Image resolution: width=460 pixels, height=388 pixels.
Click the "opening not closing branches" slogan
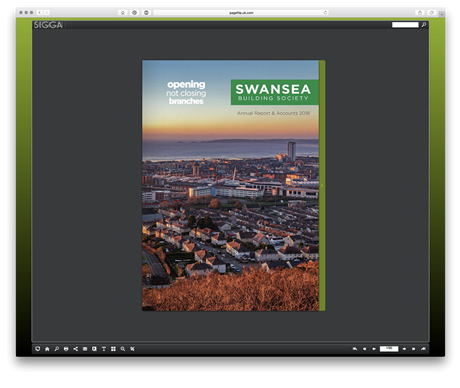tap(186, 93)
